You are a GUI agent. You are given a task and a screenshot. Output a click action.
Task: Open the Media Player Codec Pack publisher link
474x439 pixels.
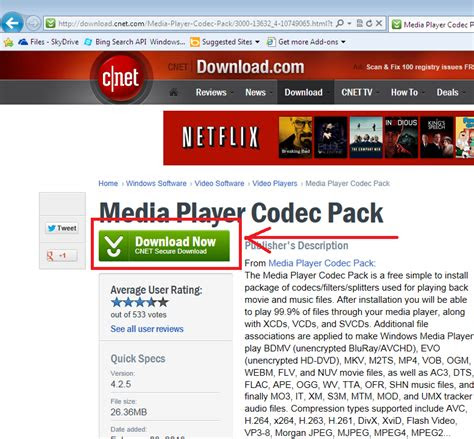click(322, 263)
